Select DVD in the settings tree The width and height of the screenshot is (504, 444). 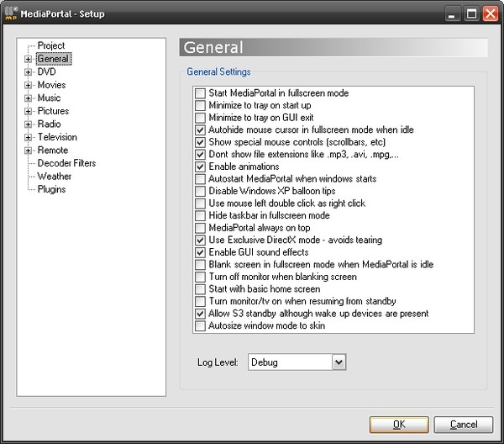pos(46,71)
